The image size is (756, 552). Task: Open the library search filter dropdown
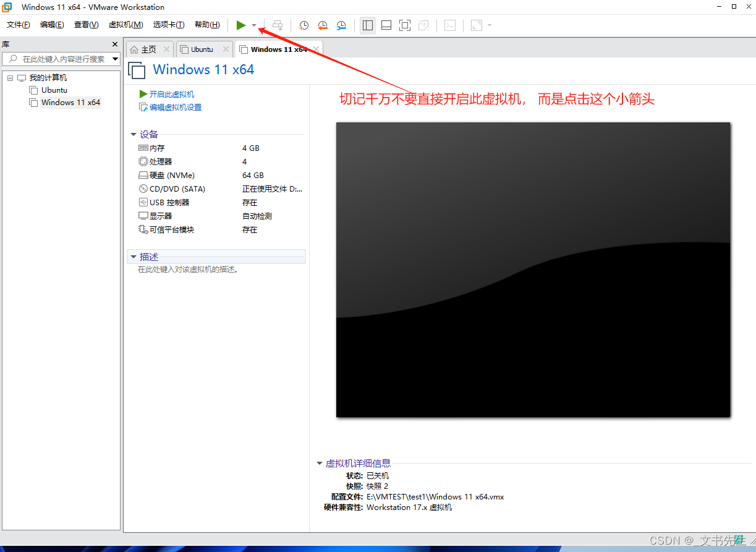pyautogui.click(x=115, y=59)
